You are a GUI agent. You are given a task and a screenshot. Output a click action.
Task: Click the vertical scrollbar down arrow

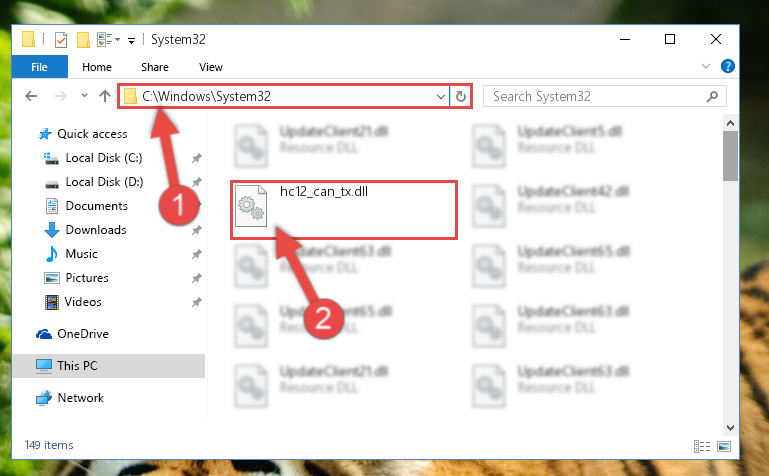click(730, 428)
